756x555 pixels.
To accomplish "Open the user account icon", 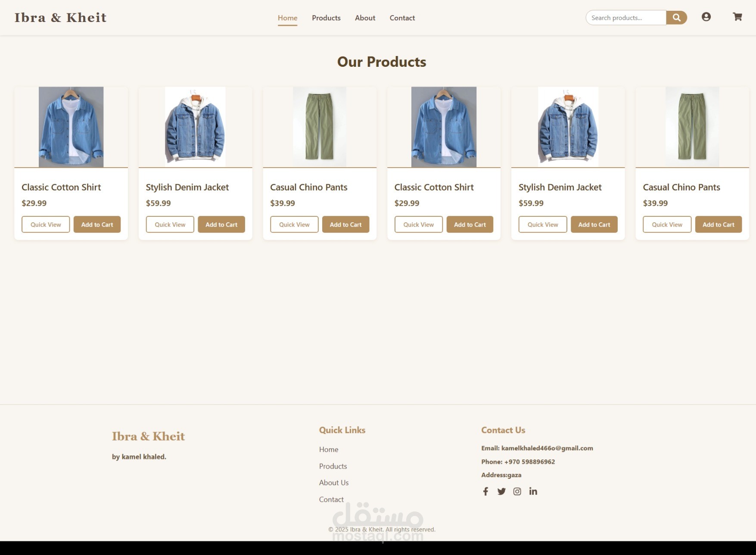I will 706,17.
